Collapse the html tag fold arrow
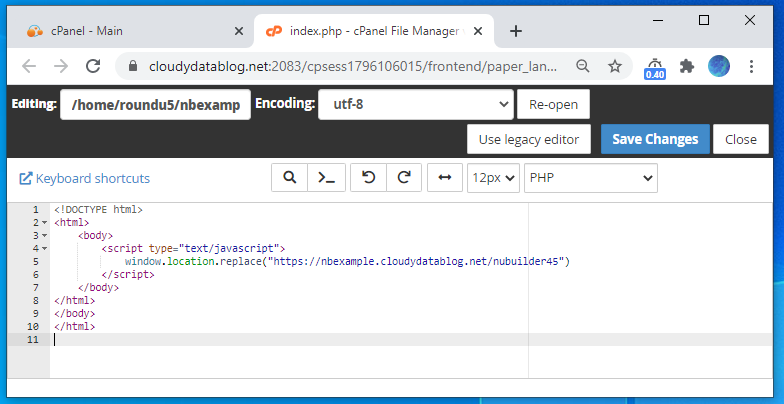This screenshot has width=784, height=404. (44, 222)
